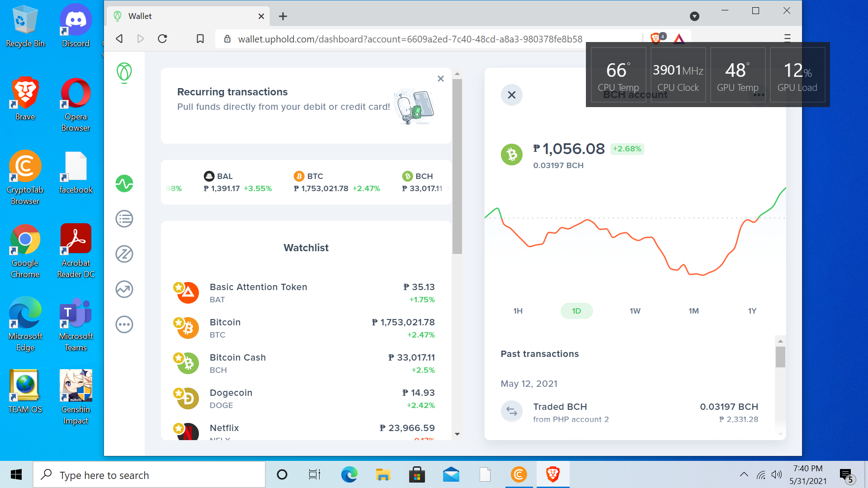
Task: Select the Wallet browser tab
Action: [189, 16]
